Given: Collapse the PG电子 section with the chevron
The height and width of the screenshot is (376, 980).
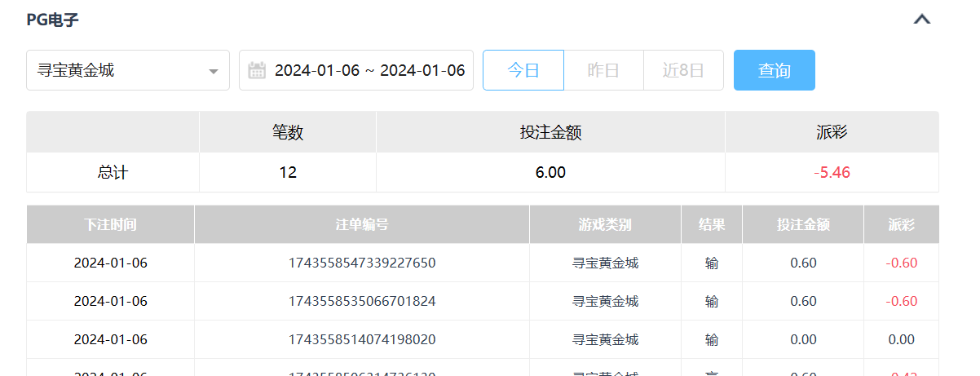Looking at the screenshot, I should click(922, 20).
